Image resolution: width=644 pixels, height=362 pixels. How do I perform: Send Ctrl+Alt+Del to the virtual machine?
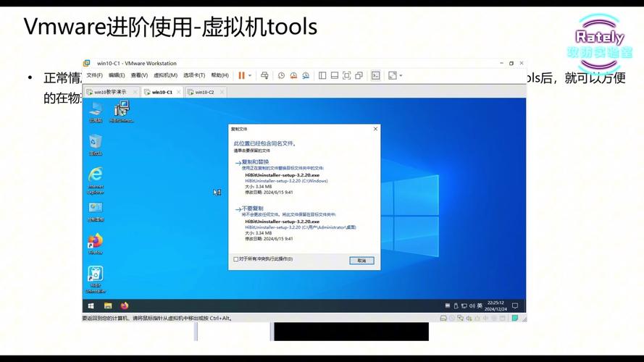264,75
